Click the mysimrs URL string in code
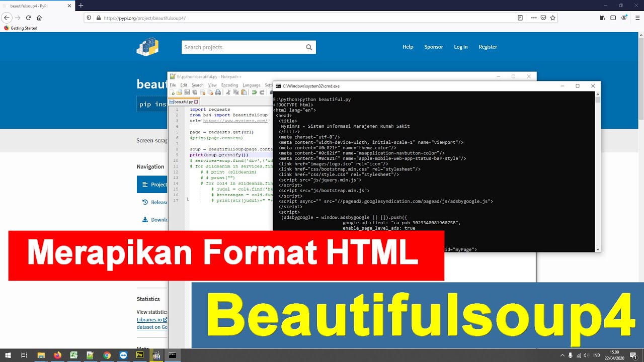This screenshot has width=644, height=362. click(x=235, y=121)
